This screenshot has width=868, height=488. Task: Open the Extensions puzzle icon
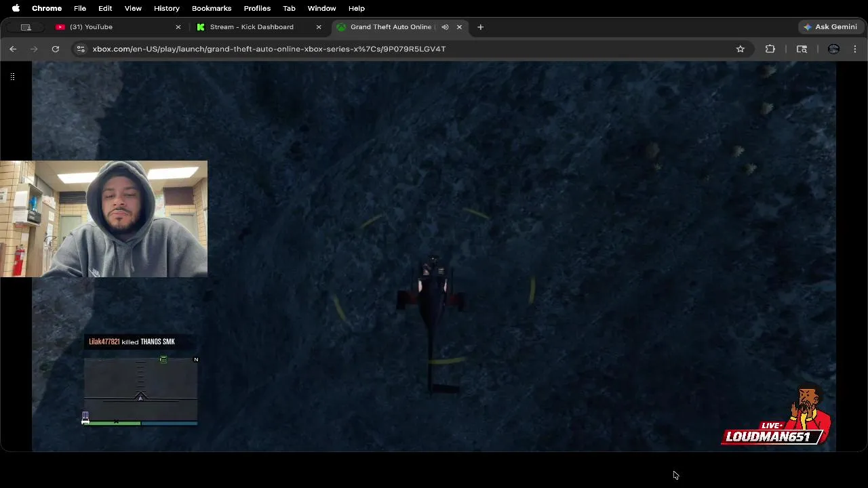pos(770,49)
